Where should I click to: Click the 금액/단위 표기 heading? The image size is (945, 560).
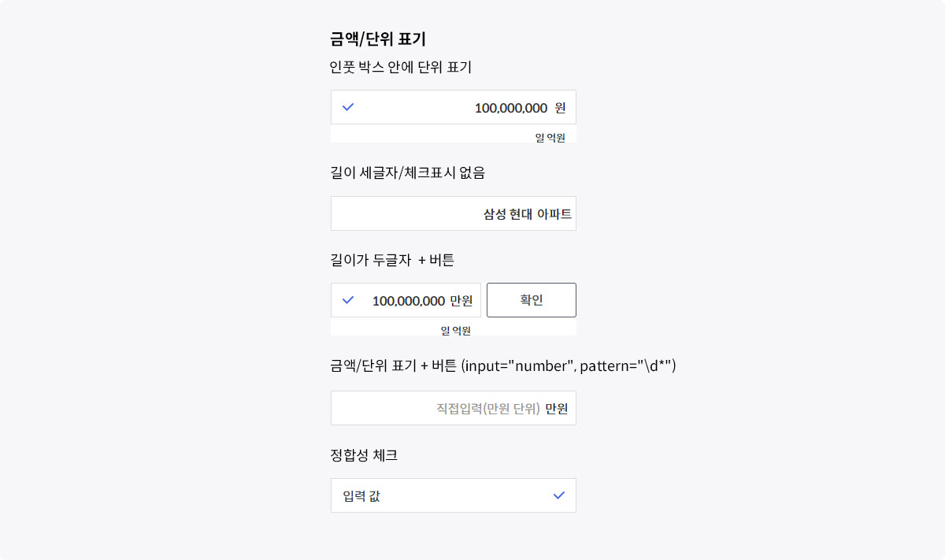[x=378, y=39]
